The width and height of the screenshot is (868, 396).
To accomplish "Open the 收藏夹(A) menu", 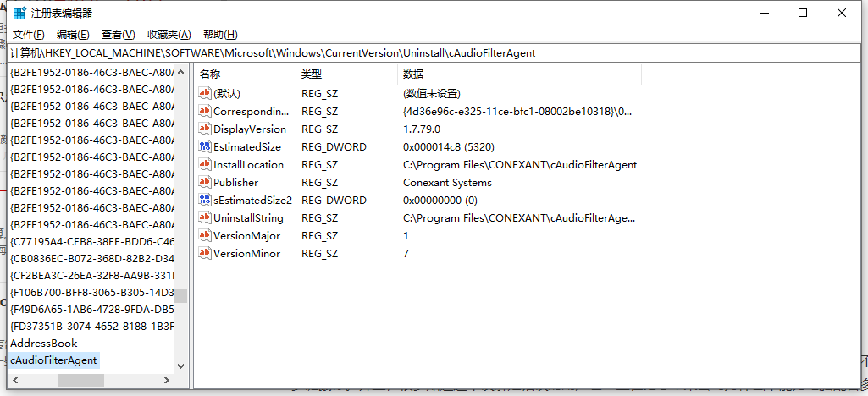I will click(x=169, y=35).
